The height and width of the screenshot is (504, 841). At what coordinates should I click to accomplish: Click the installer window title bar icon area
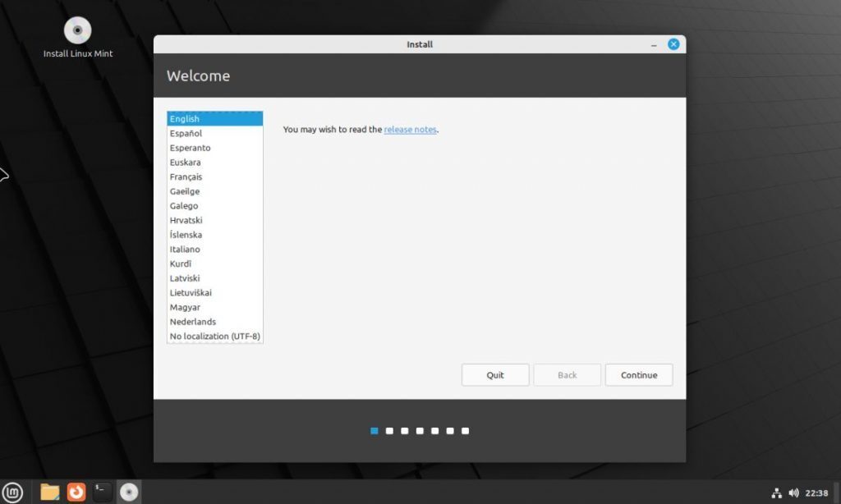pyautogui.click(x=419, y=44)
